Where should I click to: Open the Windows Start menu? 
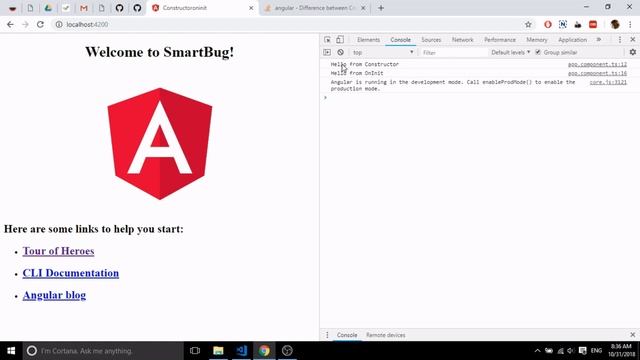point(11,351)
